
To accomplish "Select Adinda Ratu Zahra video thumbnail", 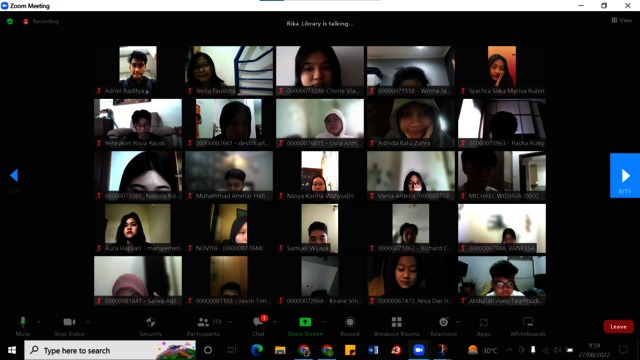I will (411, 123).
